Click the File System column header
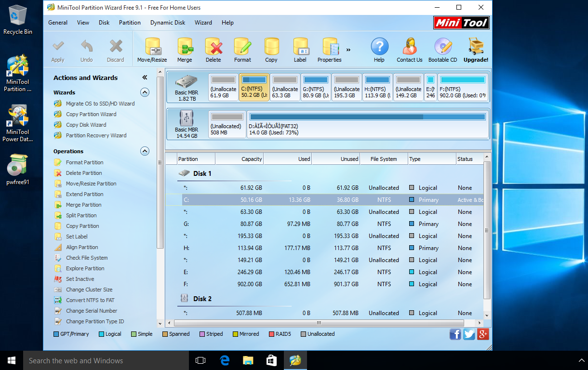The width and height of the screenshot is (588, 370). click(384, 159)
